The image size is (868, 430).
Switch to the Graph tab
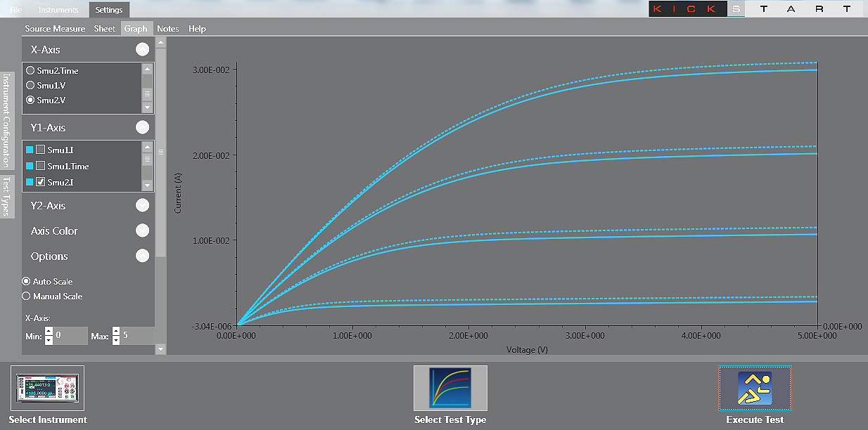136,29
